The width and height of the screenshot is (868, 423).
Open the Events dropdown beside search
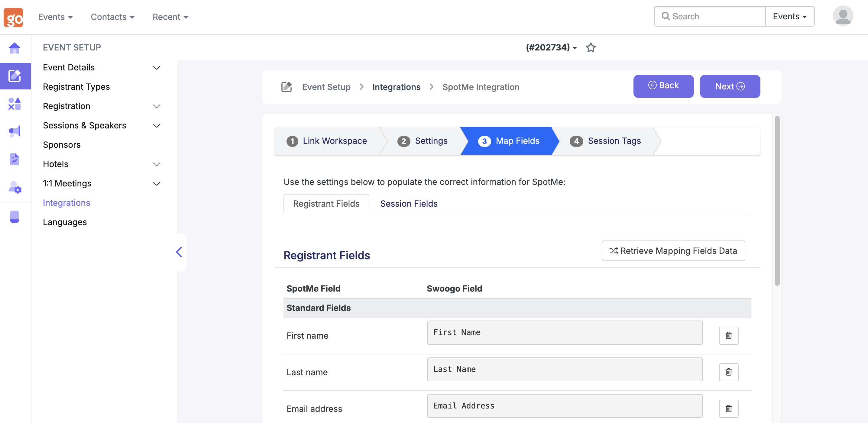click(x=789, y=17)
